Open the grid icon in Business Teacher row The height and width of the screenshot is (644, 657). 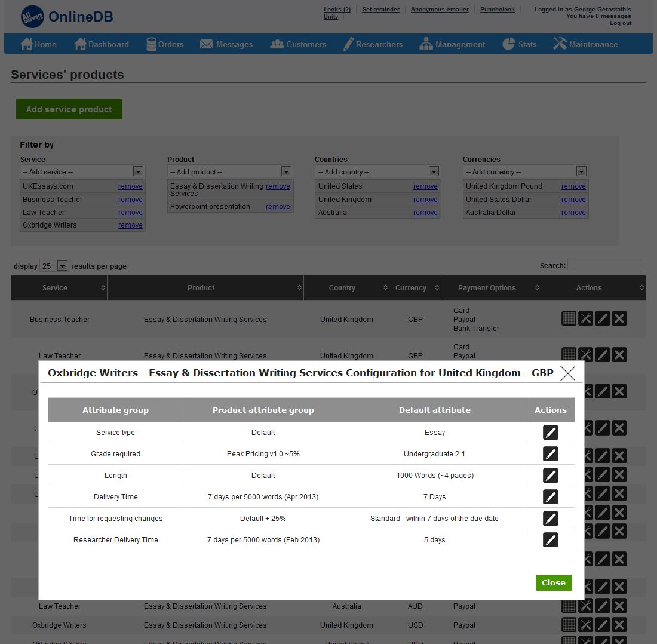tap(569, 318)
